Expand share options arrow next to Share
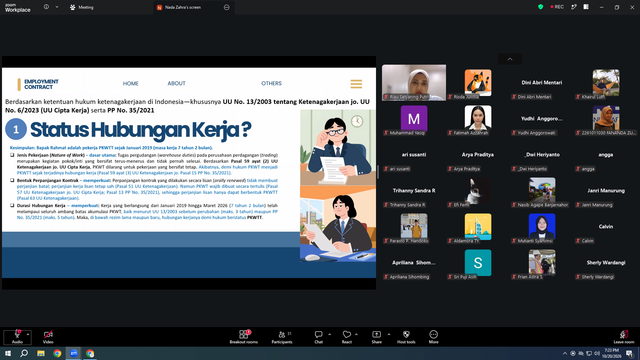Viewport: 640px width, 360px height. (389, 334)
